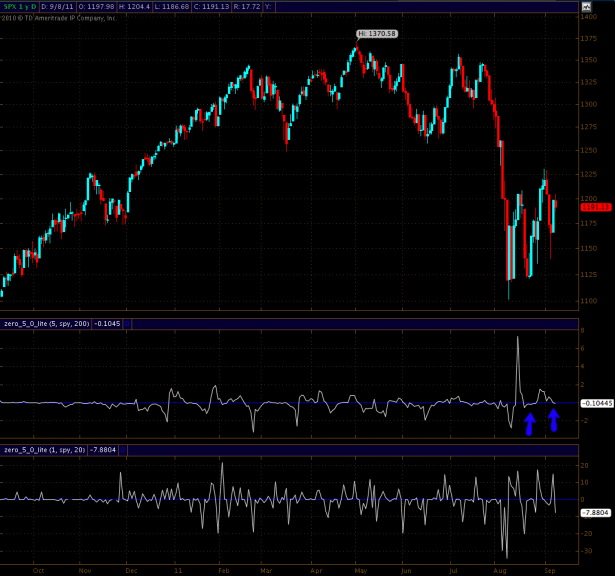Click the low price L: 1186.68
This screenshot has height=576, width=615.
pyautogui.click(x=172, y=7)
